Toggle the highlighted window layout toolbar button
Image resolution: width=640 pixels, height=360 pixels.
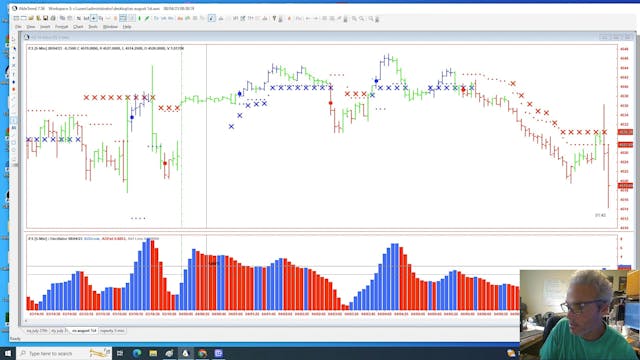123,18
